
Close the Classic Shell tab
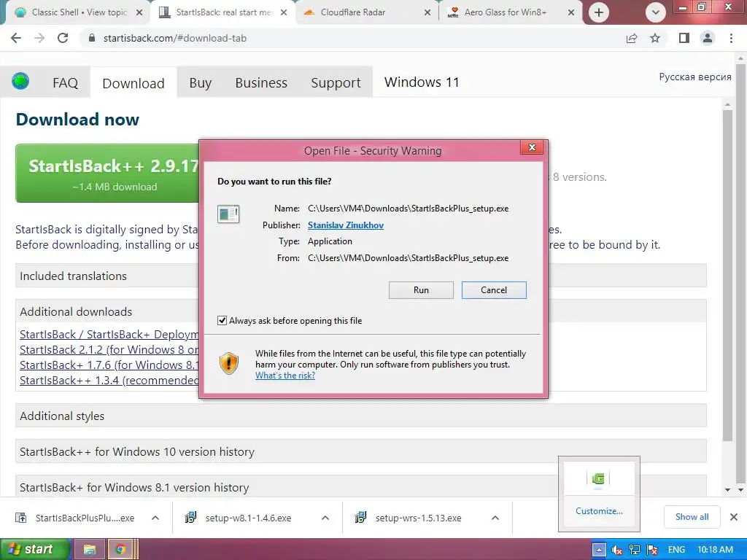point(139,12)
